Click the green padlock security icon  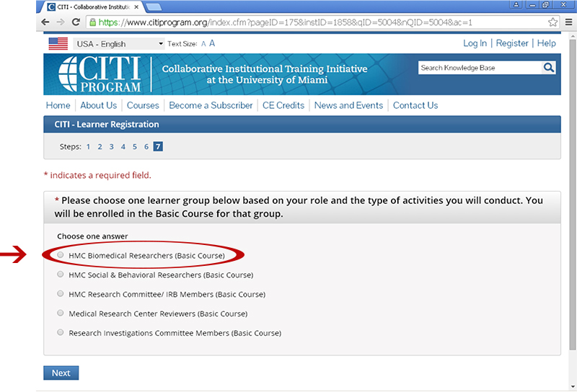pos(93,22)
